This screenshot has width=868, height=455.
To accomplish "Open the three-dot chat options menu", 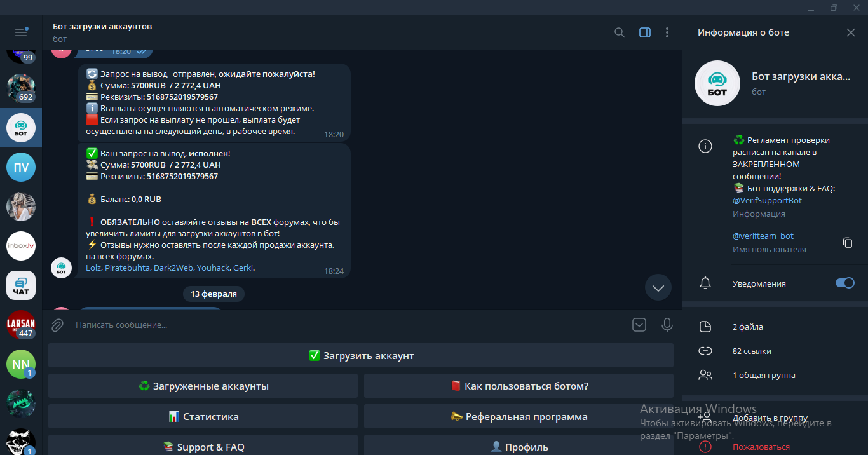I will point(667,32).
